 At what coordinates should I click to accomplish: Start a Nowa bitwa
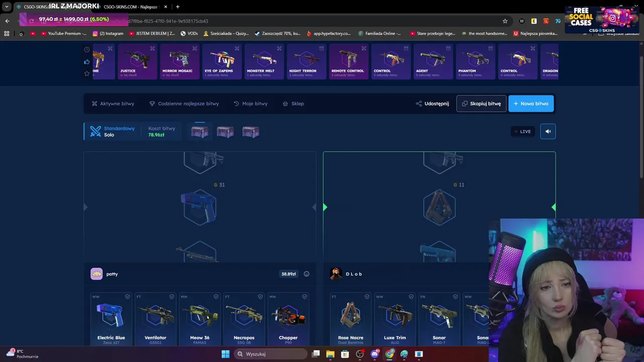(531, 104)
